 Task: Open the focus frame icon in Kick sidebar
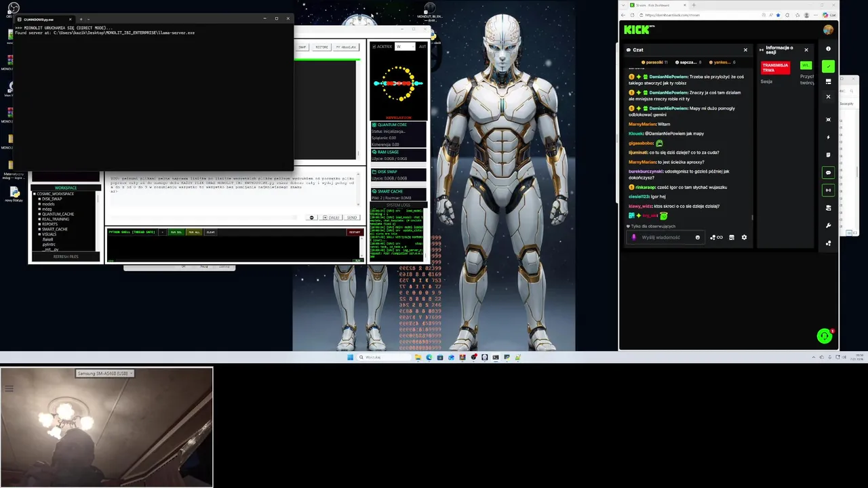[828, 119]
